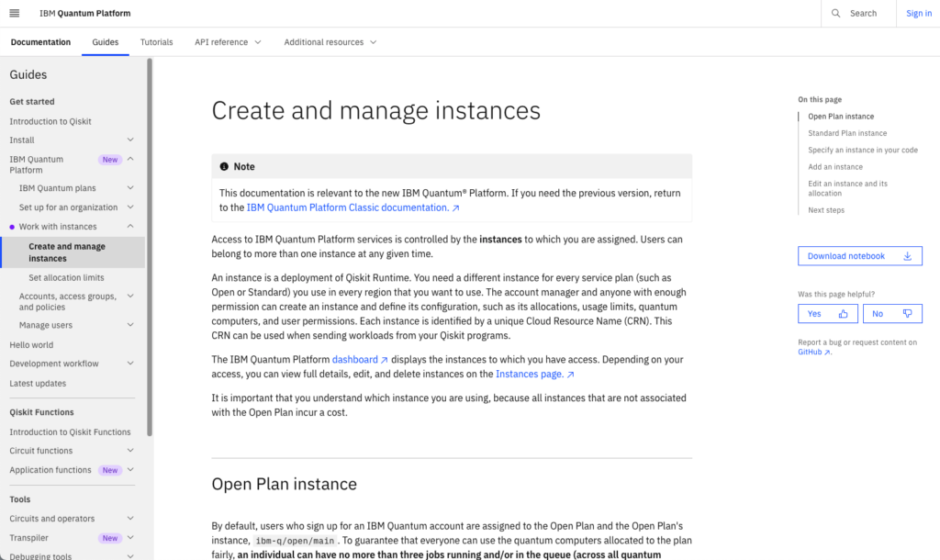Viewport: 940px width, 560px height.
Task: Open the Additional resources dropdown
Action: pos(330,42)
